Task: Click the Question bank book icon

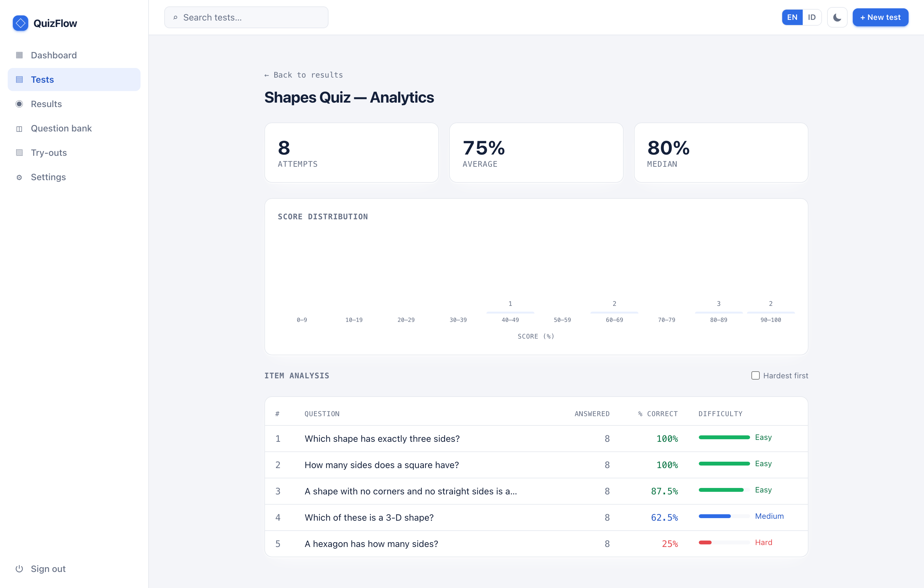Action: point(19,129)
